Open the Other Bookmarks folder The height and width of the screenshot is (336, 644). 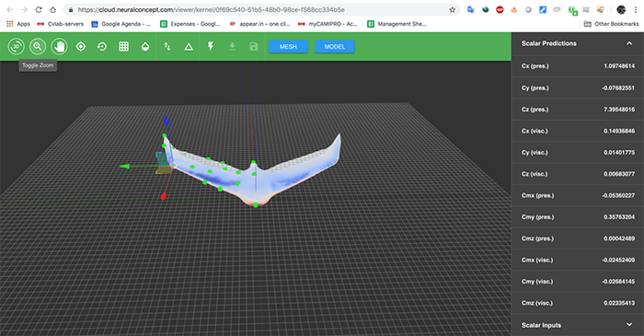pyautogui.click(x=612, y=24)
